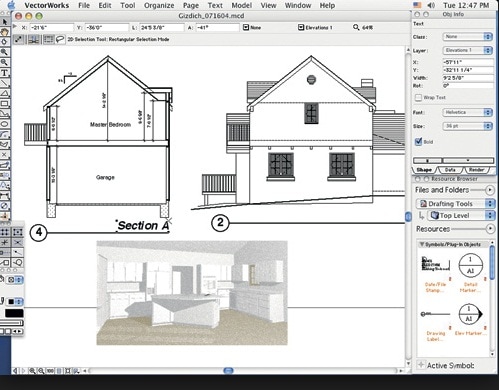This screenshot has height=390, width=499.
Task: Select the upper Zoom magnifier tool
Action: click(x=4, y=52)
